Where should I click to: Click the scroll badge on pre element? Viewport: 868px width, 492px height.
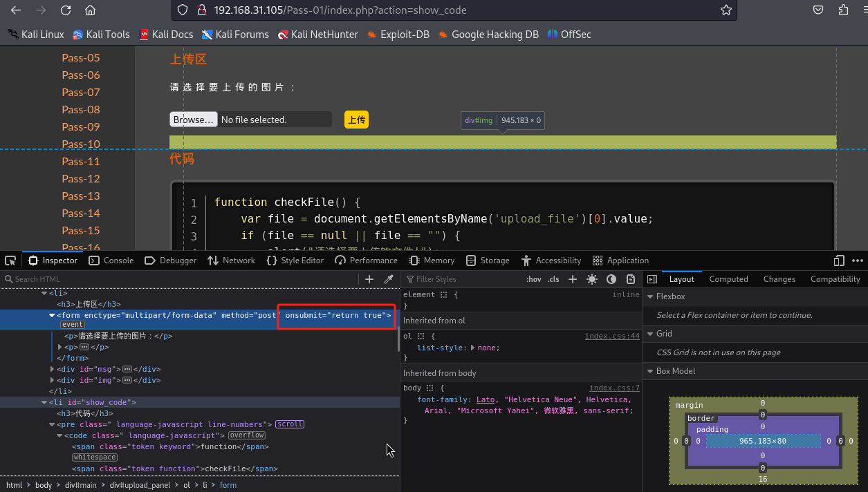click(290, 424)
